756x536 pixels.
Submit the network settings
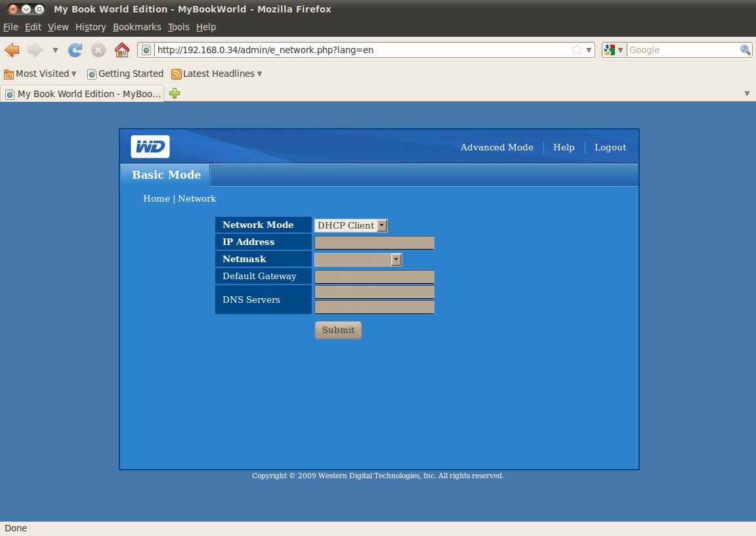338,330
